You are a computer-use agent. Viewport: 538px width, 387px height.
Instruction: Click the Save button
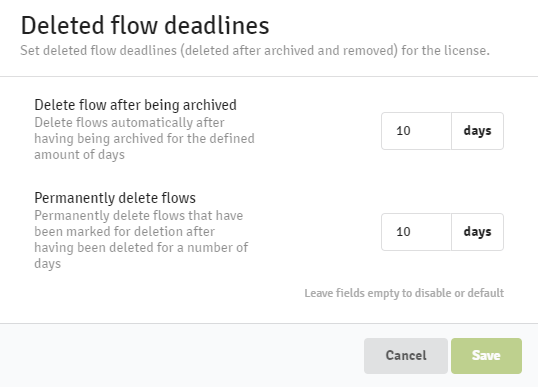tap(486, 356)
